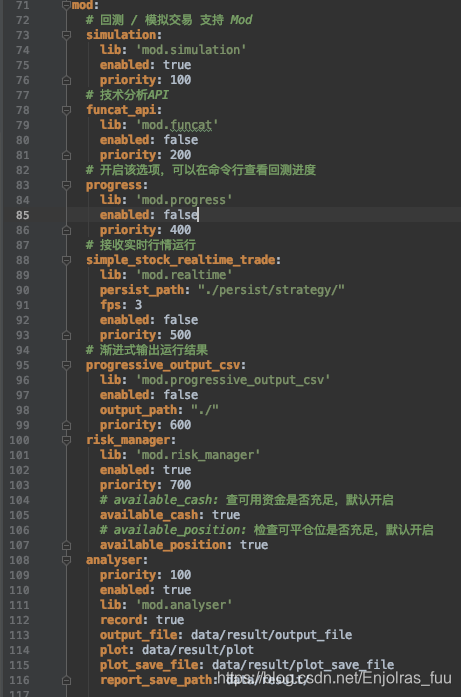Image resolution: width=461 pixels, height=697 pixels.
Task: Collapse the 'mod:' block fold marker
Action: click(x=66, y=5)
